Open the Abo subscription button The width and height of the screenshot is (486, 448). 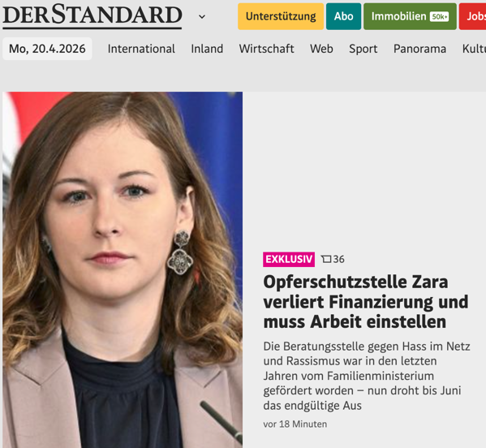[x=343, y=16]
